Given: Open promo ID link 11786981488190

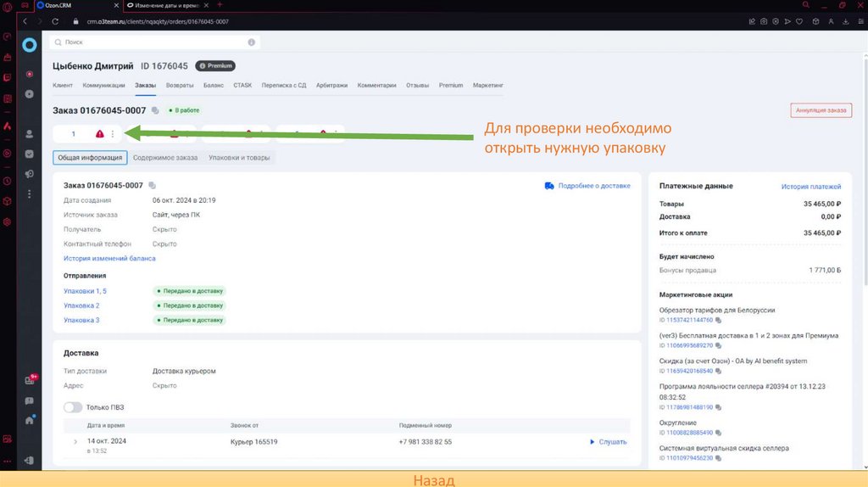Looking at the screenshot, I should click(x=689, y=407).
